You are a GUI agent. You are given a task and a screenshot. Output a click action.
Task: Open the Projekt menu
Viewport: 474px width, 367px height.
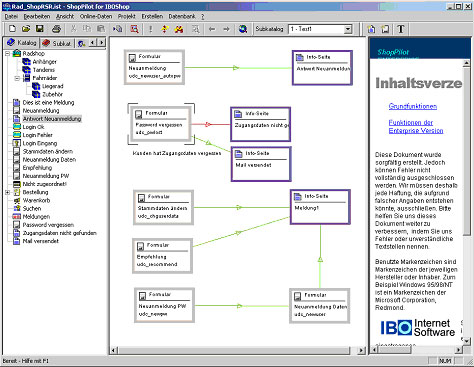[127, 16]
